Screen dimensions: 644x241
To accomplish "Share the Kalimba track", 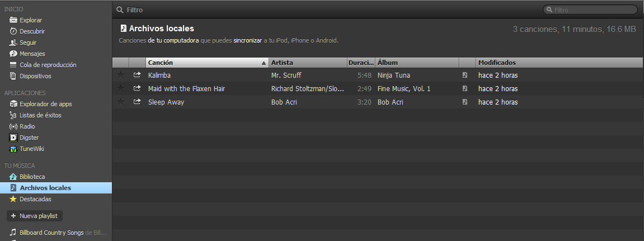I will point(137,75).
